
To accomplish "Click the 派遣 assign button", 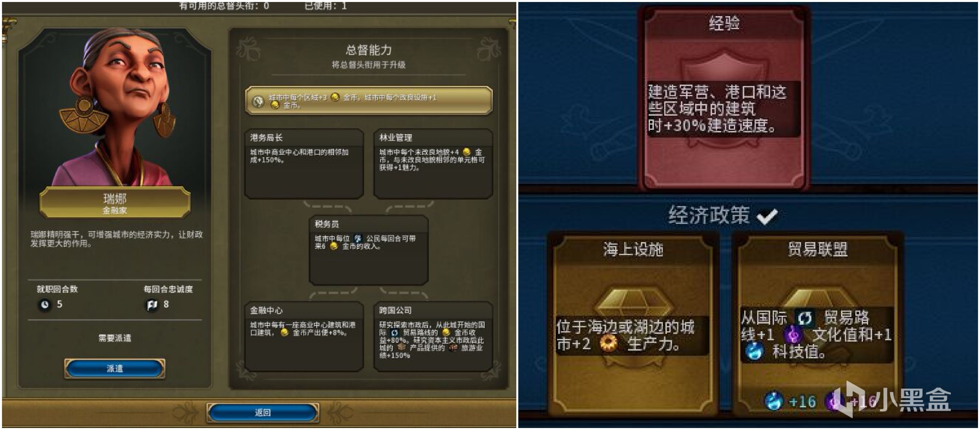I will pos(115,368).
